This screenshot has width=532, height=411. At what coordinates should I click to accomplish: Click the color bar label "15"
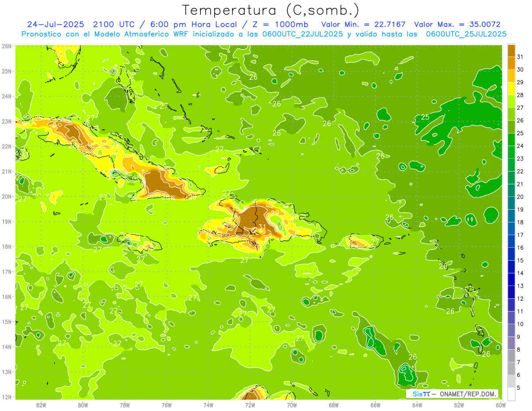(x=520, y=261)
